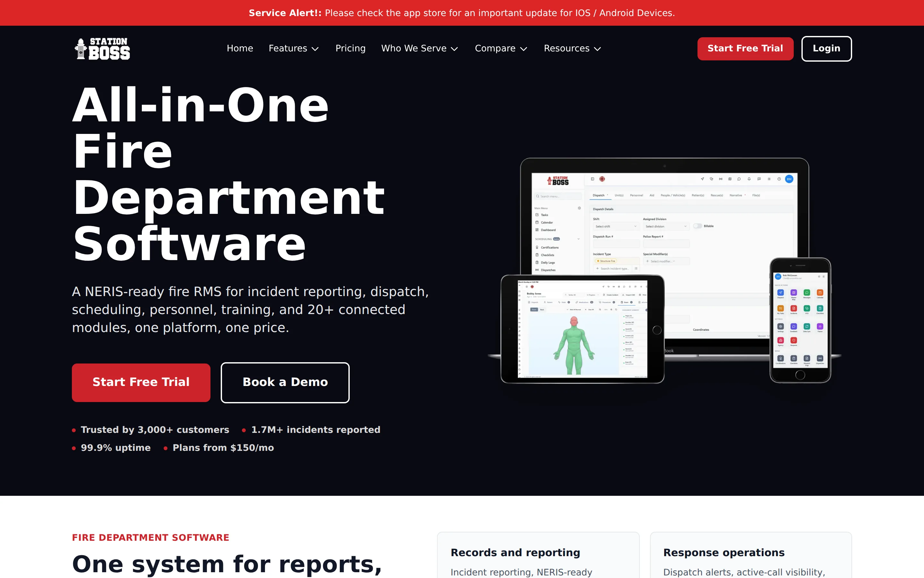Tap the PCR icon on phone mockup
This screenshot has height=578, width=924.
tap(807, 309)
